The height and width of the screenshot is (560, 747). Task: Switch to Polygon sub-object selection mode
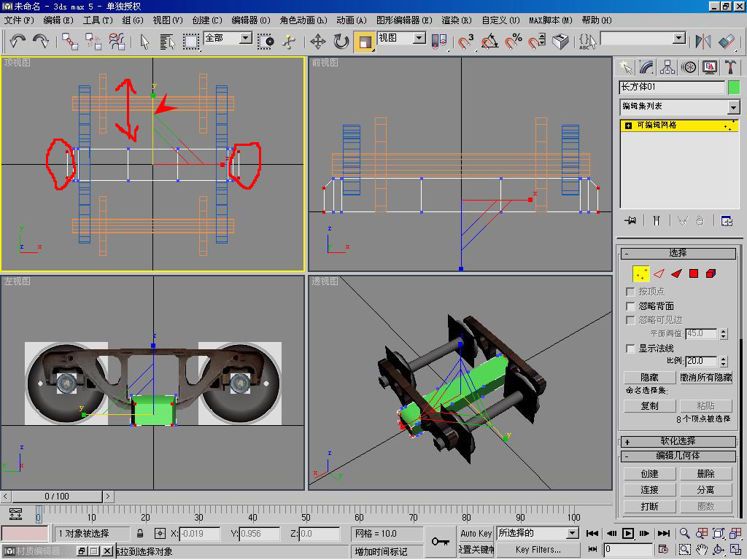(x=694, y=273)
